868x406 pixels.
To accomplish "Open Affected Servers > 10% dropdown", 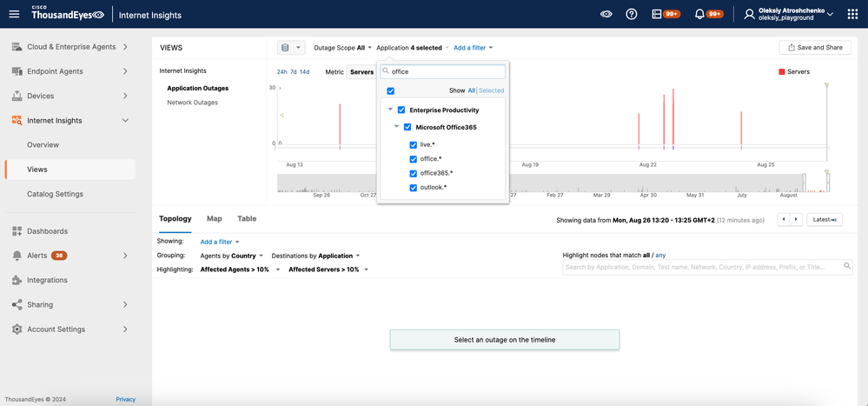I will click(328, 270).
